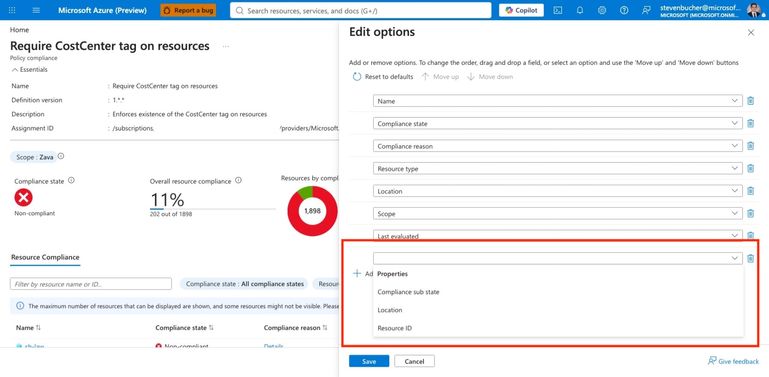
Task: Click the Move up button
Action: [x=440, y=77]
